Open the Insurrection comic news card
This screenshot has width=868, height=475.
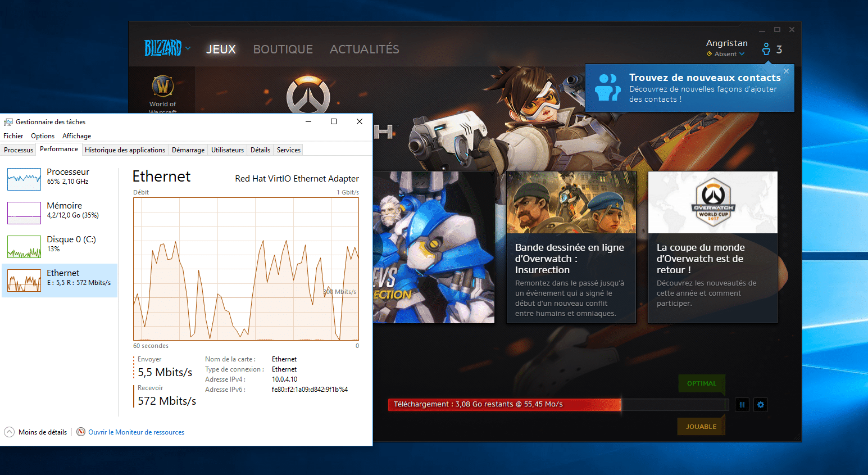571,247
